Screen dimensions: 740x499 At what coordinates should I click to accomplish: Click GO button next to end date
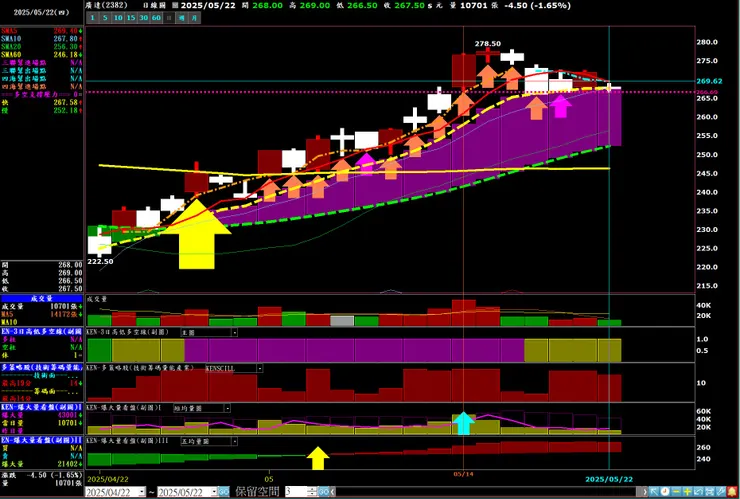pos(224,492)
